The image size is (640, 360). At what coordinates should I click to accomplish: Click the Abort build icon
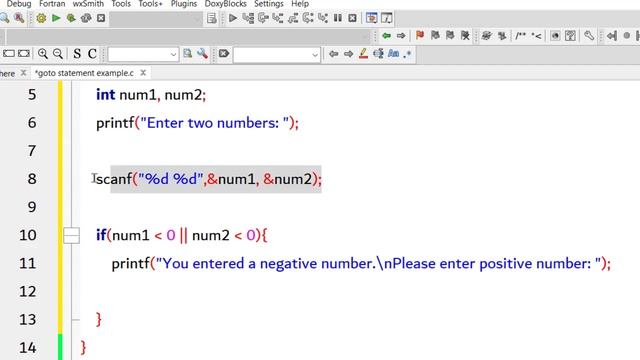[101, 18]
